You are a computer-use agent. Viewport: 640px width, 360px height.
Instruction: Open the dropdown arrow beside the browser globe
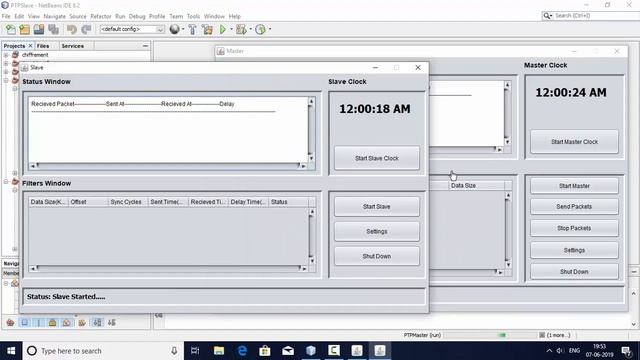click(183, 29)
